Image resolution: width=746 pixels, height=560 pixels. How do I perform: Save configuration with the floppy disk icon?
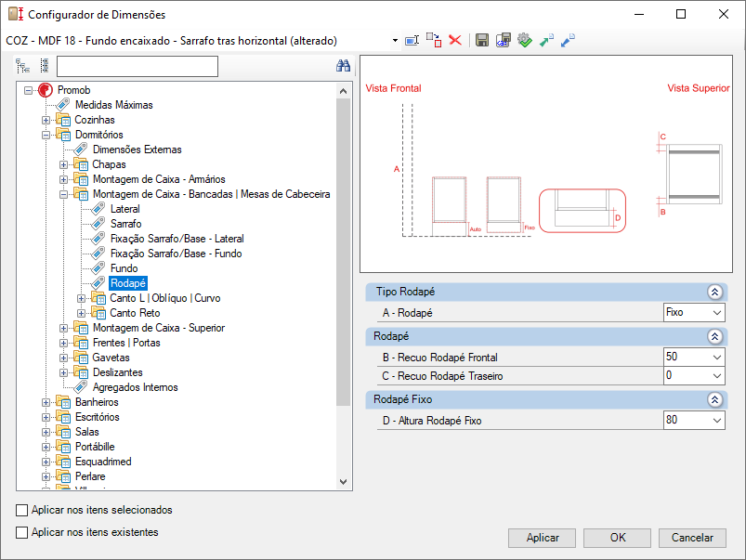482,41
